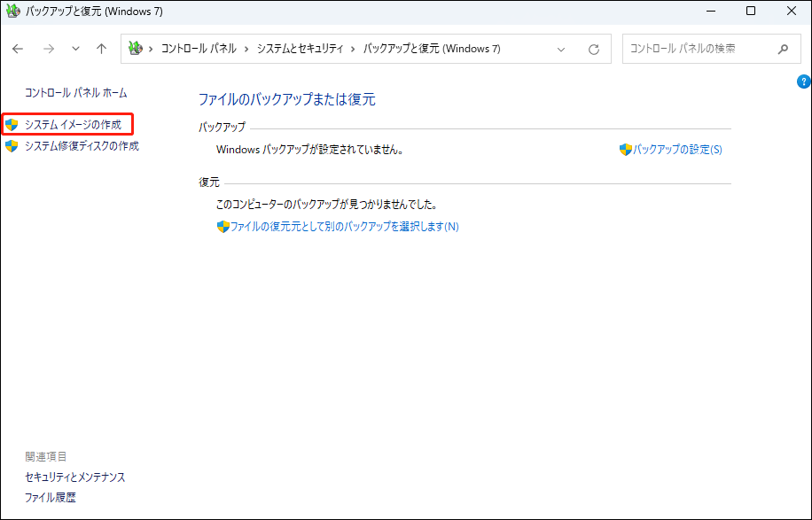
Task: Click the shield icon beside システム イメージの作成
Action: tap(12, 124)
